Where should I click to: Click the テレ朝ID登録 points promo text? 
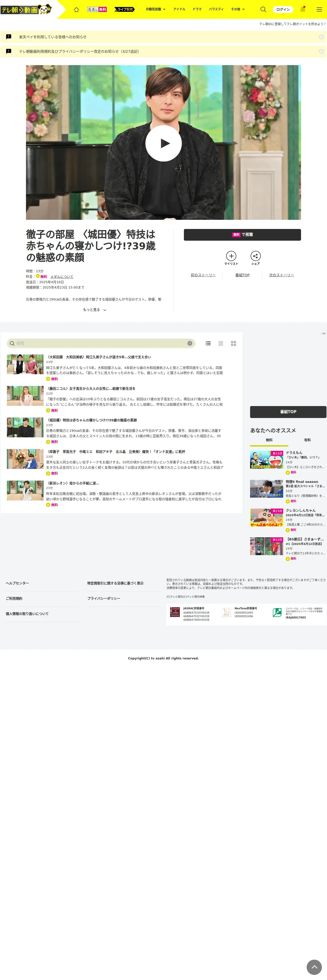coord(292,24)
